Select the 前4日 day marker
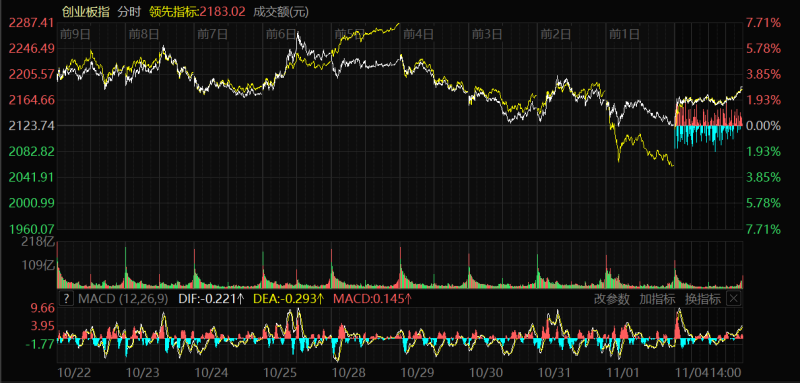Viewport: 800px width, 383px height. (x=418, y=34)
